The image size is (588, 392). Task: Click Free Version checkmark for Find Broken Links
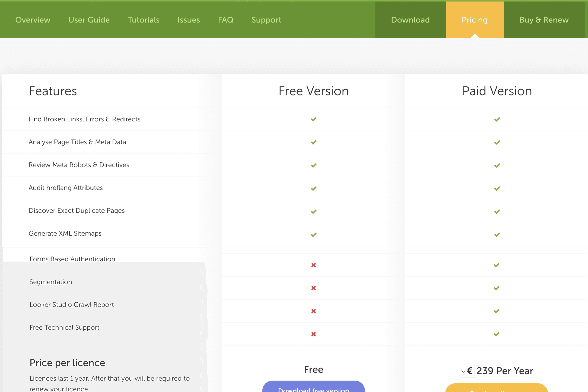pyautogui.click(x=314, y=119)
